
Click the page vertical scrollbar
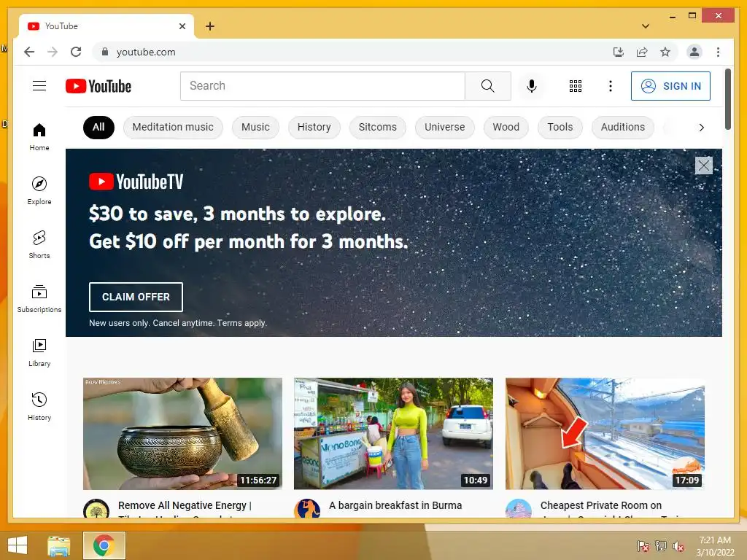pos(727,99)
